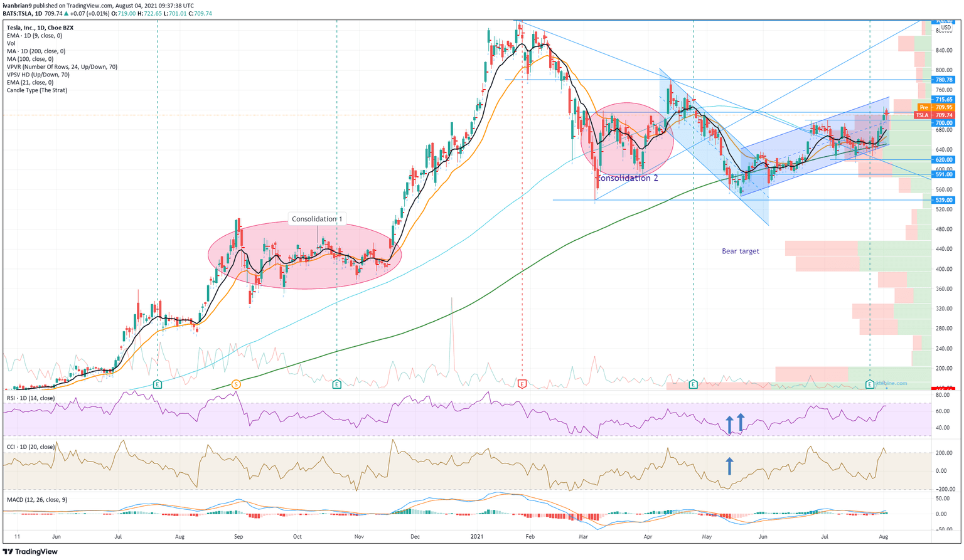Image resolution: width=964 pixels, height=560 pixels.
Task: Click the 'Apr' date on time axis
Action: point(647,537)
